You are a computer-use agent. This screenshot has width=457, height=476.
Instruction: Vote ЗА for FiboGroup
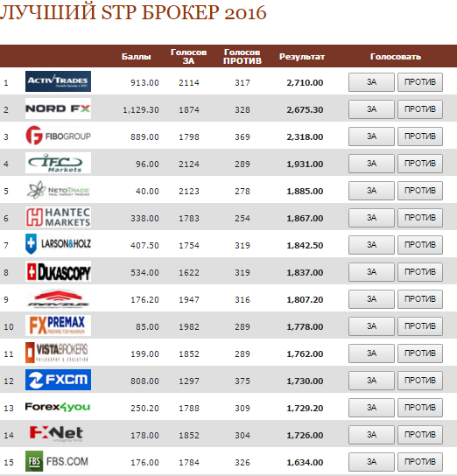pyautogui.click(x=371, y=136)
